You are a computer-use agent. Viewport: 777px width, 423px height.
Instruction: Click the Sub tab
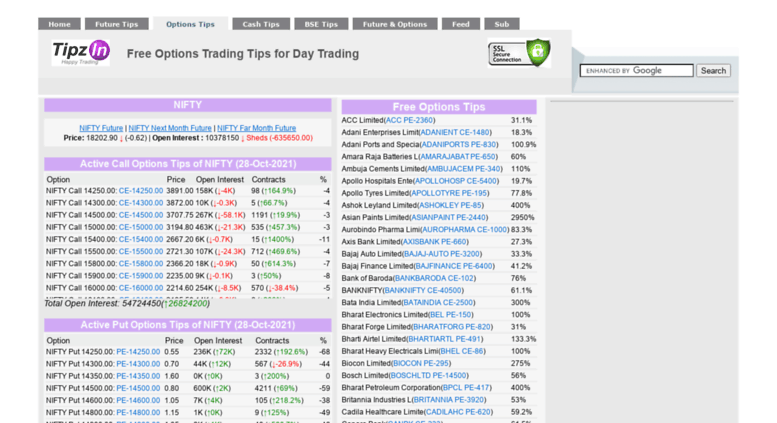(x=501, y=24)
